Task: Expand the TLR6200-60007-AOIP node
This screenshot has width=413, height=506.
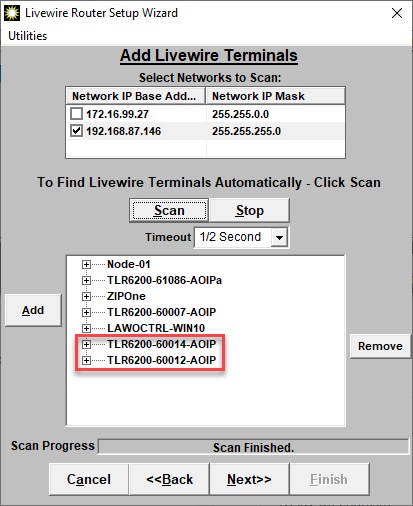Action: point(86,312)
